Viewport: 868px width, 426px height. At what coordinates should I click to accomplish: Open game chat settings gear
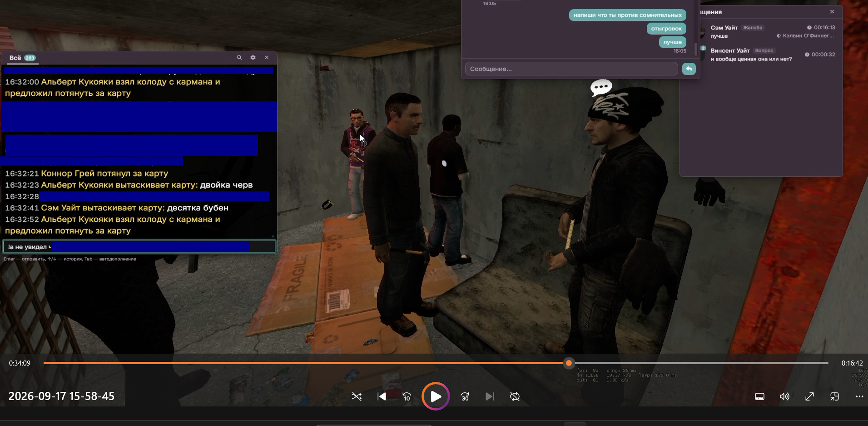coord(253,57)
